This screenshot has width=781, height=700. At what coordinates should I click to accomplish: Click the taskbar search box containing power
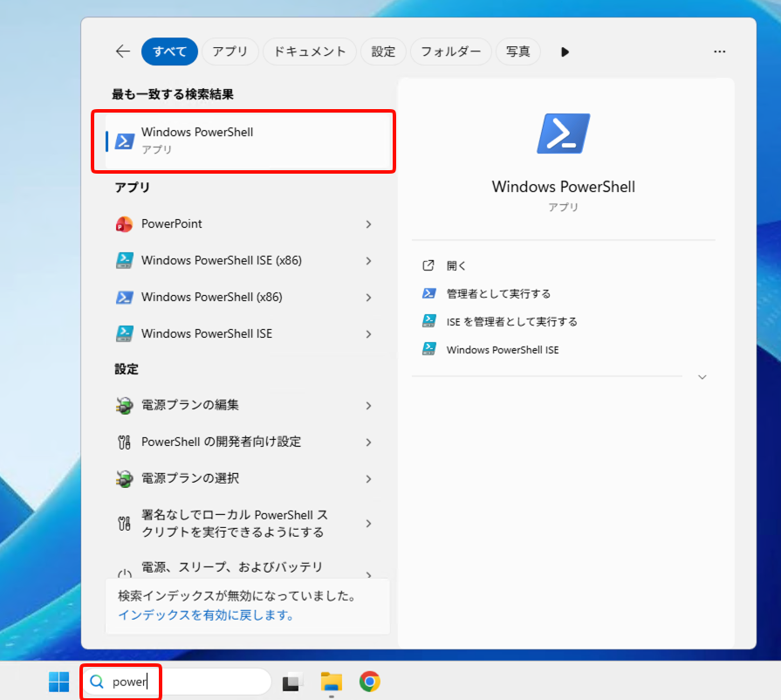(x=177, y=682)
